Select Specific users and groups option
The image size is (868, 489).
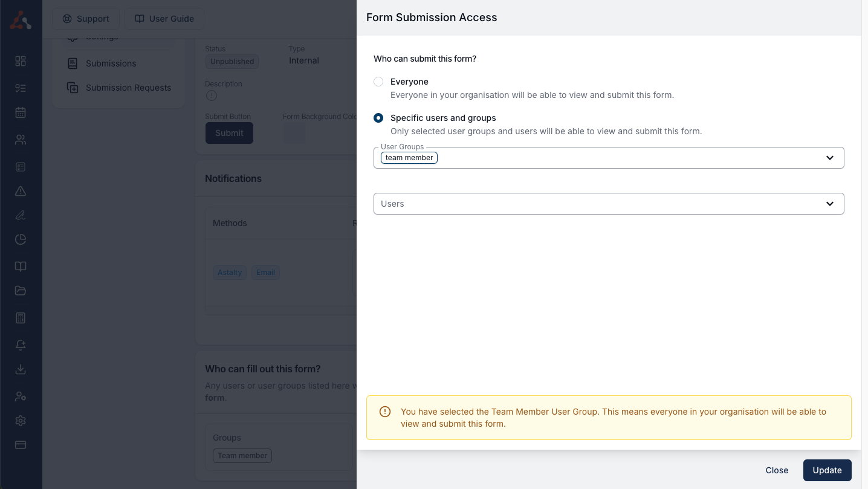tap(378, 118)
